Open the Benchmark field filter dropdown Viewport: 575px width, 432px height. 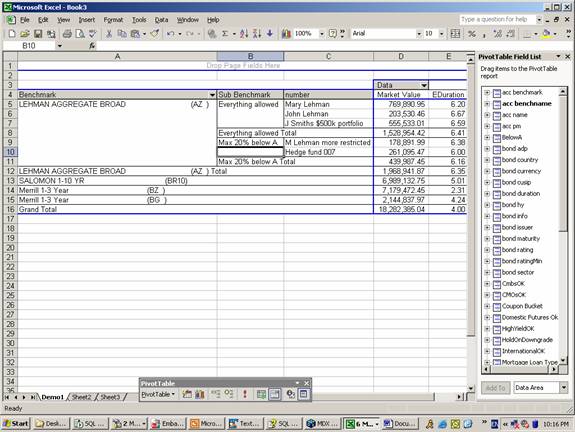[x=212, y=95]
